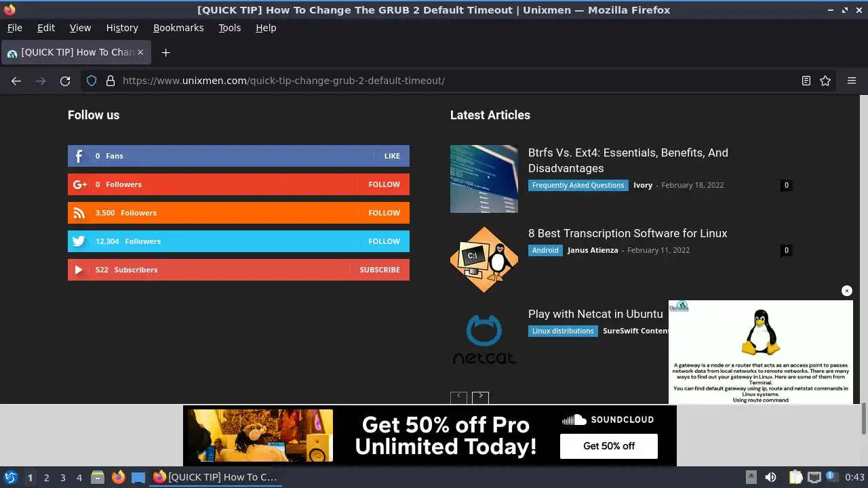Go back to the previous page

pos(16,81)
